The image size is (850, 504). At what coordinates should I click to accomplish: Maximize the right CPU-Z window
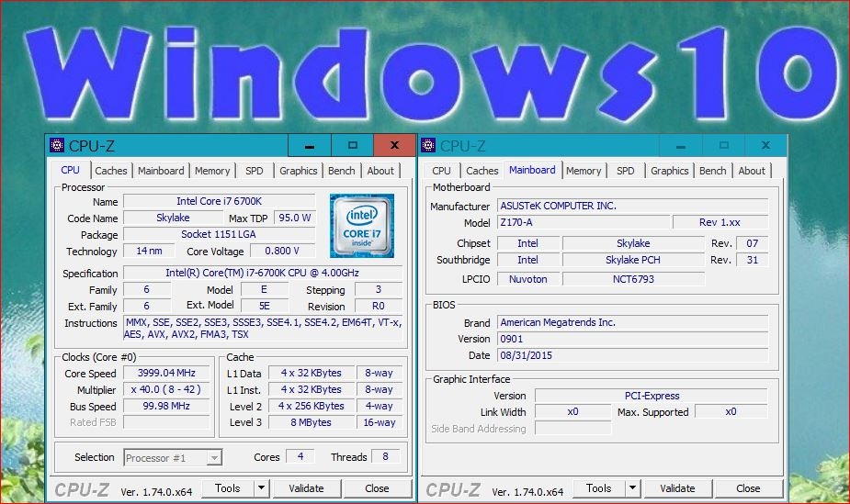(x=724, y=146)
